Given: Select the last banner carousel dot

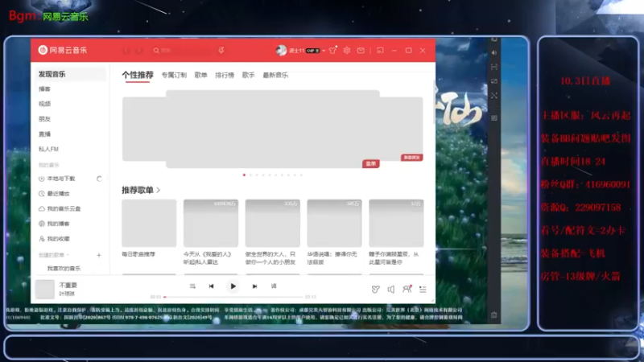Looking at the screenshot, I should [x=301, y=175].
